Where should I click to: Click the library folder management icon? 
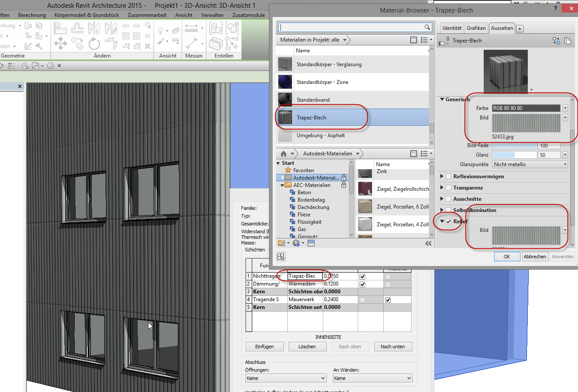pos(282,243)
